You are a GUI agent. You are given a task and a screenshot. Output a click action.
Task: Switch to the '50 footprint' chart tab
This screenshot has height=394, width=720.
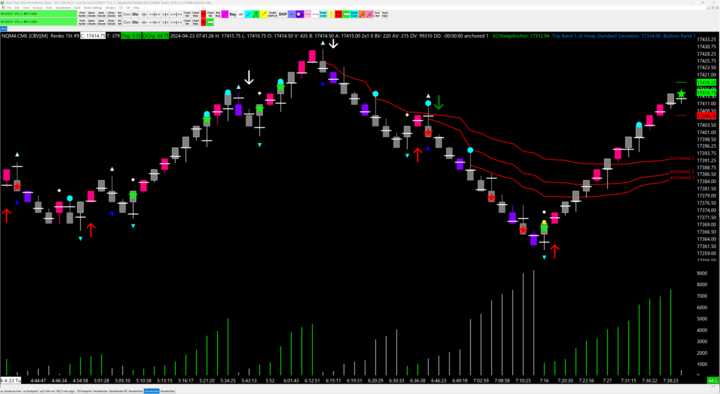[x=84, y=391]
